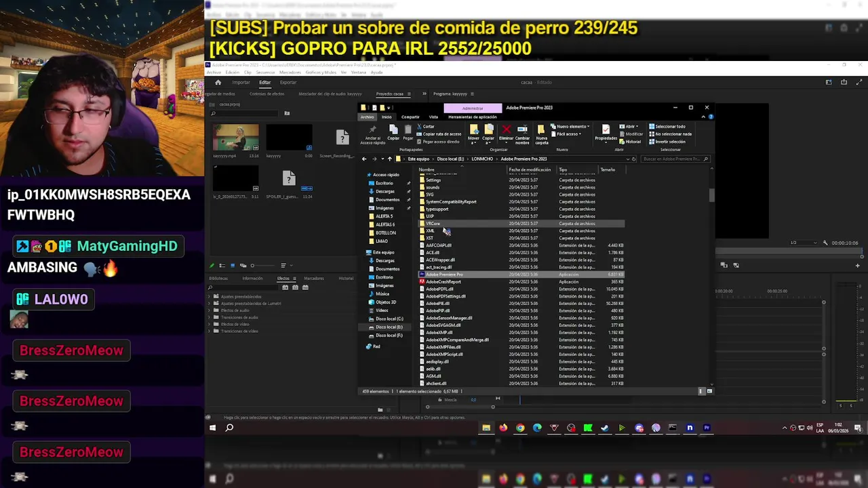
Task: Open ALERTA 5 folder in quick access
Action: point(384,216)
